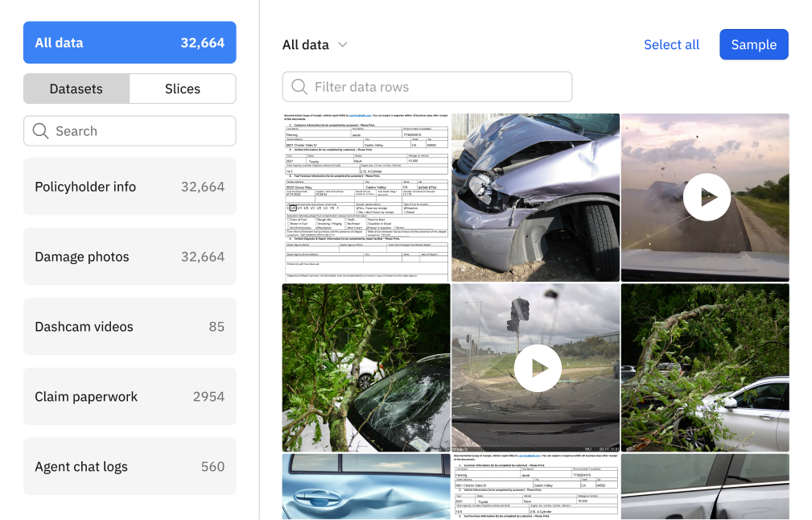Image resolution: width=812 pixels, height=520 pixels.
Task: Expand the Policyholder info dataset
Action: [129, 187]
